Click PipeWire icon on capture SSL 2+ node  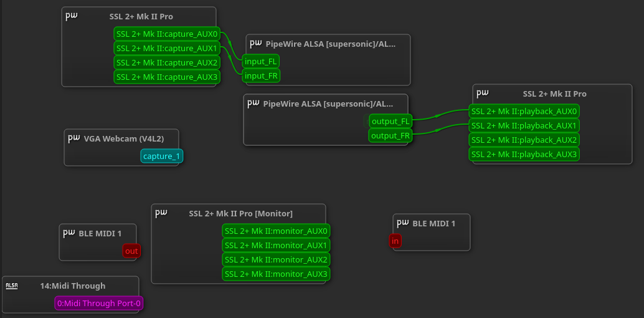(x=72, y=16)
